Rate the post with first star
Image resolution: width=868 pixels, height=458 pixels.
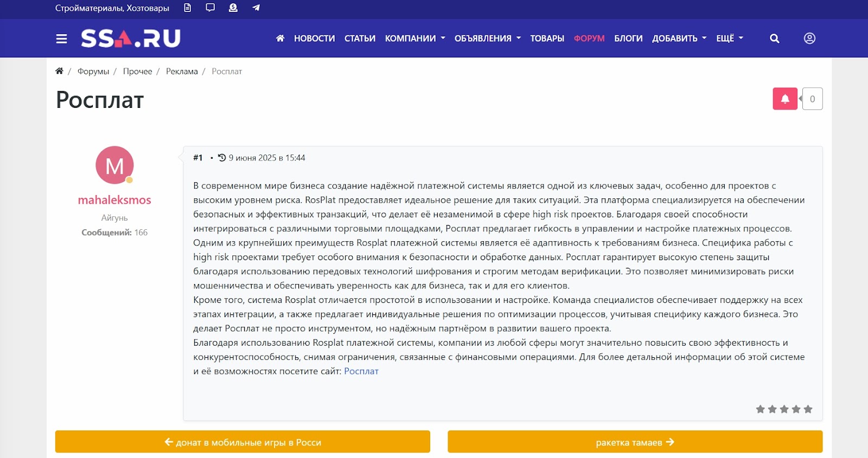point(761,409)
